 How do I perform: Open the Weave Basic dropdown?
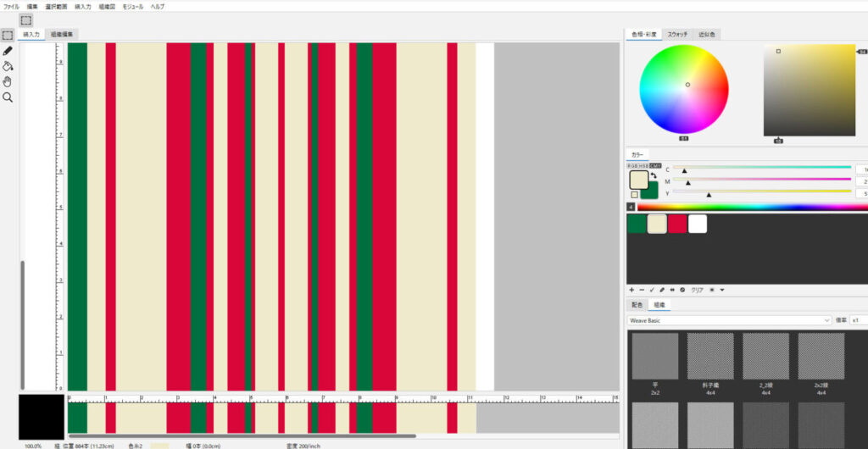pyautogui.click(x=729, y=321)
